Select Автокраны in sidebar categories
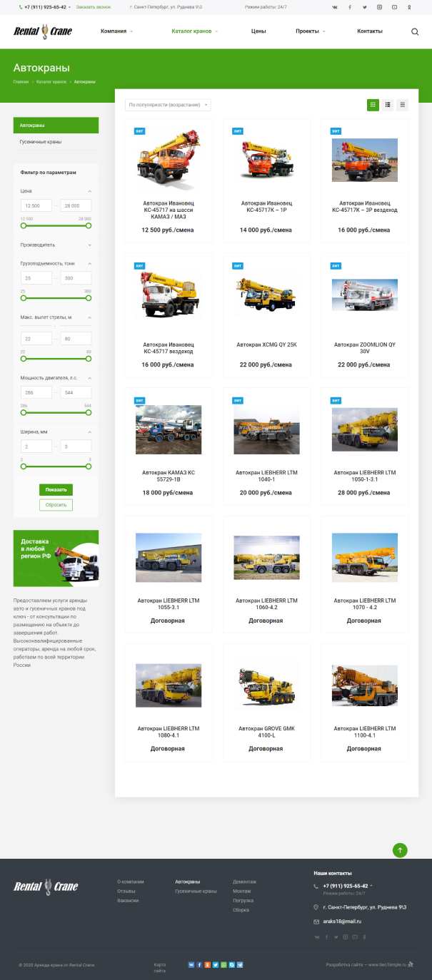Screen dimensions: 432x980 [56, 126]
